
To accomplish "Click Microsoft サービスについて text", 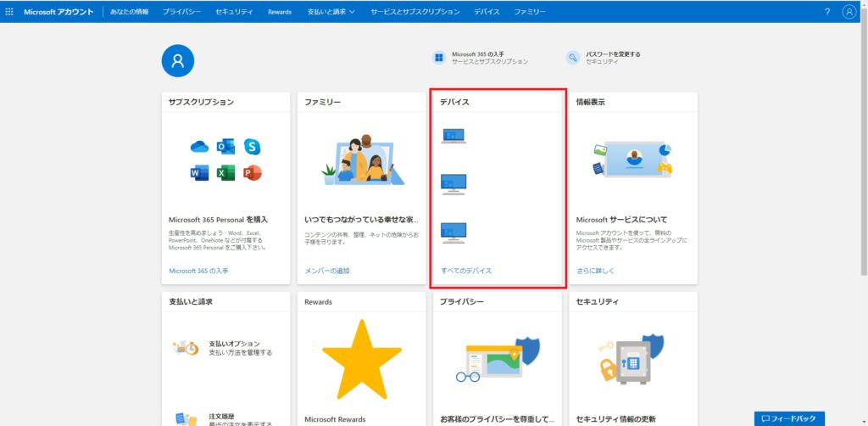I will [x=621, y=220].
